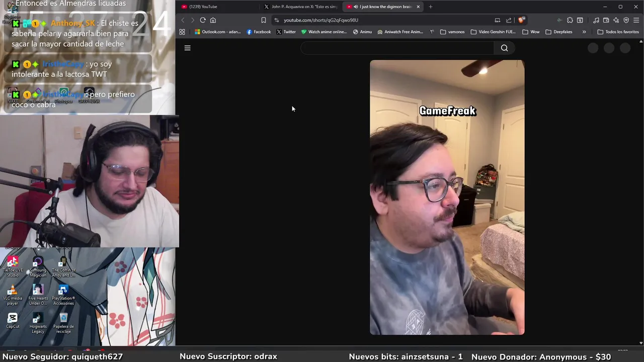Select the digimon brain Shorts tab
Image resolution: width=644 pixels, height=362 pixels.
pos(382,7)
